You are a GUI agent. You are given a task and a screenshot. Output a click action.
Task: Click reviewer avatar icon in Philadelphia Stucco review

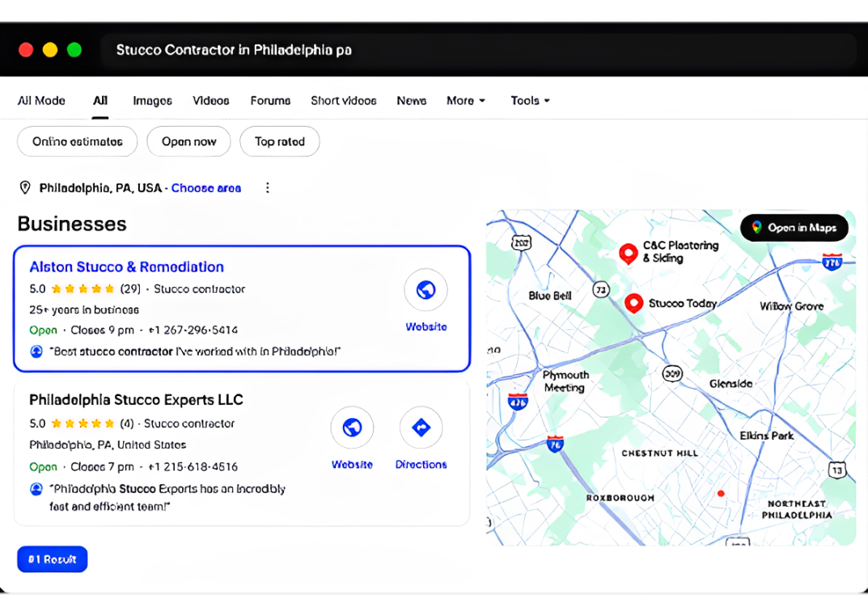coord(36,489)
